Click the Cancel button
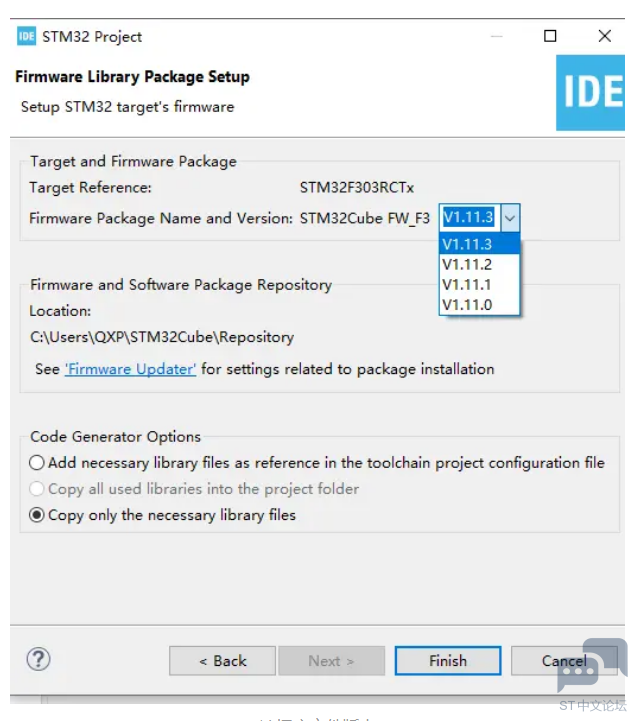 564,661
